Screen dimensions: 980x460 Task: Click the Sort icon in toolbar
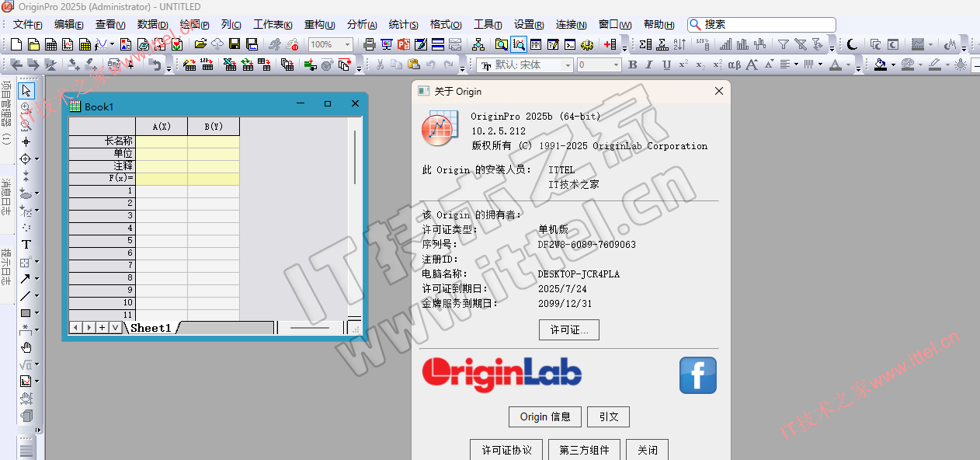tap(679, 44)
